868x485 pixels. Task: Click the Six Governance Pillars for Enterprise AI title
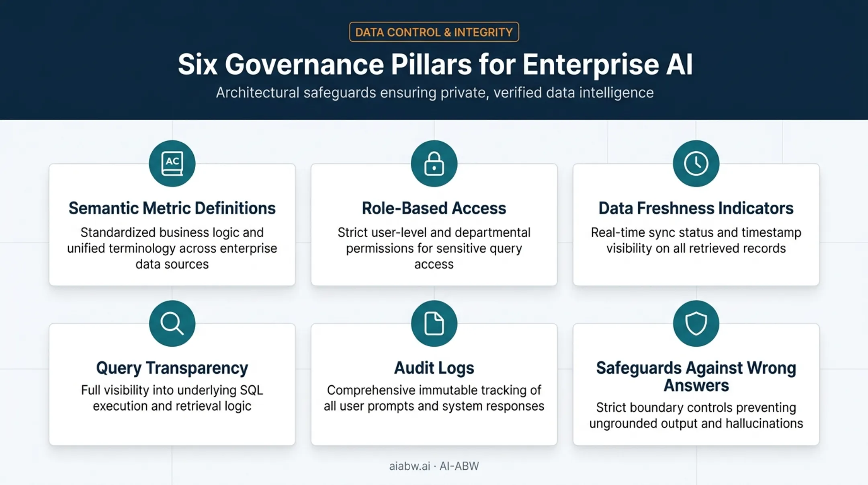[x=435, y=64]
